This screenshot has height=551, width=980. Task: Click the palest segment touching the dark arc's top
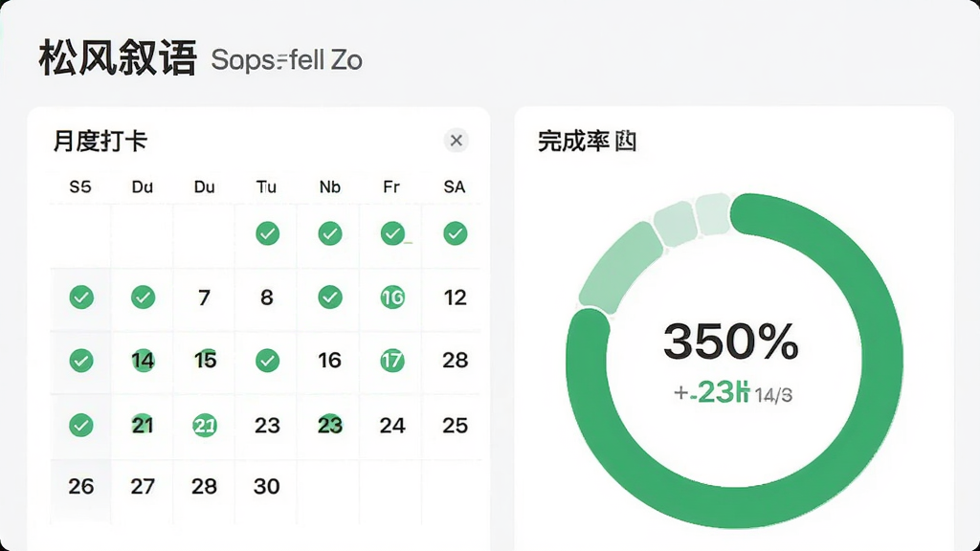click(714, 214)
